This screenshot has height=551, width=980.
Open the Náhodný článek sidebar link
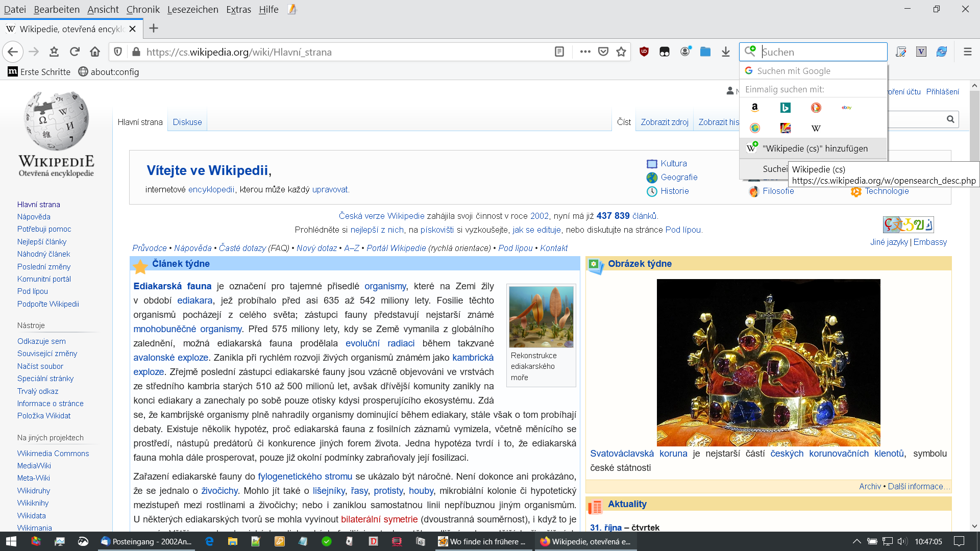[44, 254]
